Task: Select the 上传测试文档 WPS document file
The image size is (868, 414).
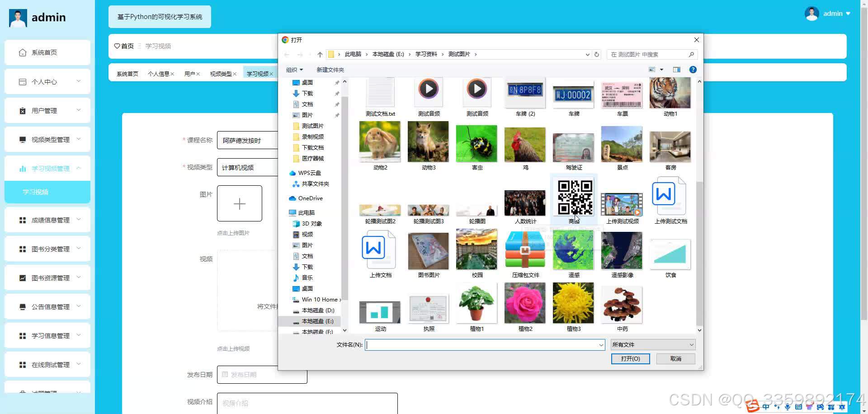Action: [x=670, y=201]
